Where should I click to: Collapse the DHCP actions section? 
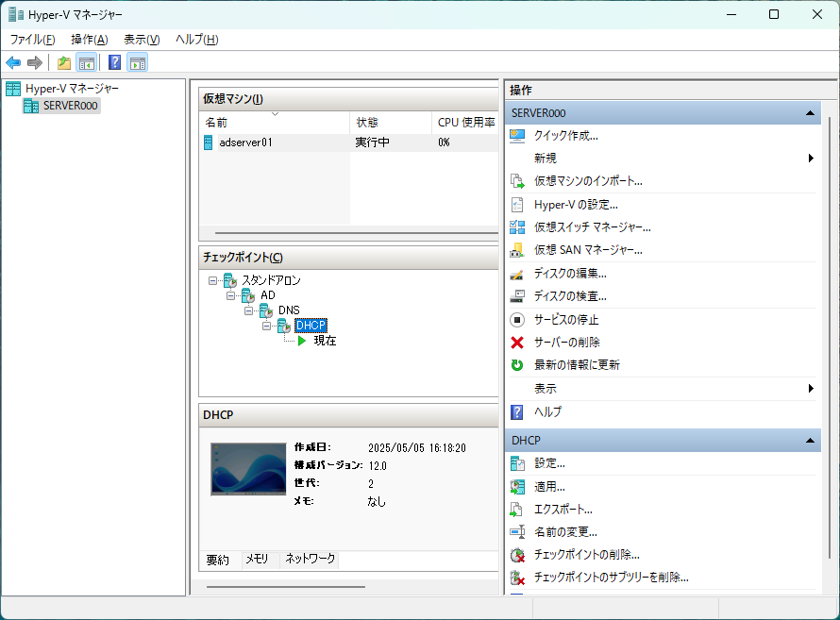pos(810,441)
